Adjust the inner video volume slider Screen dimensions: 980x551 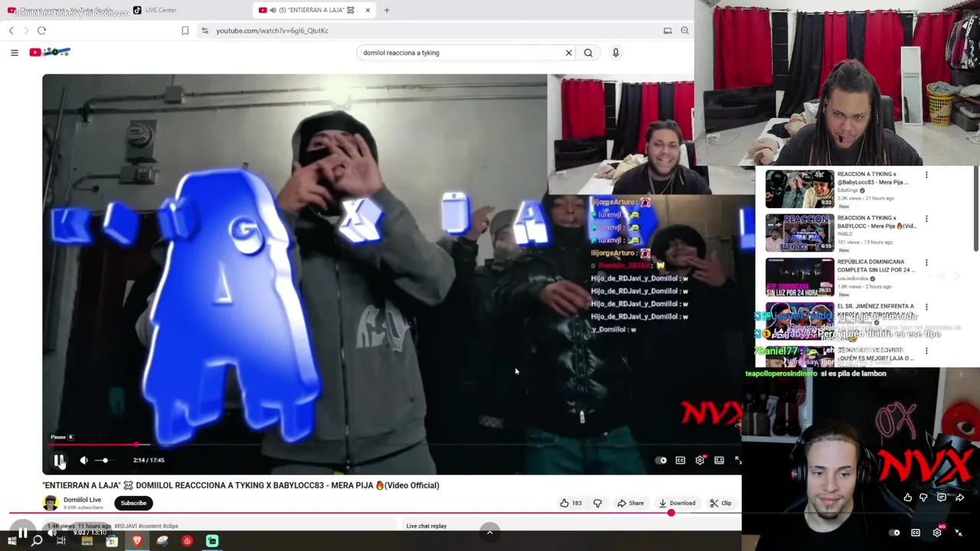[105, 460]
